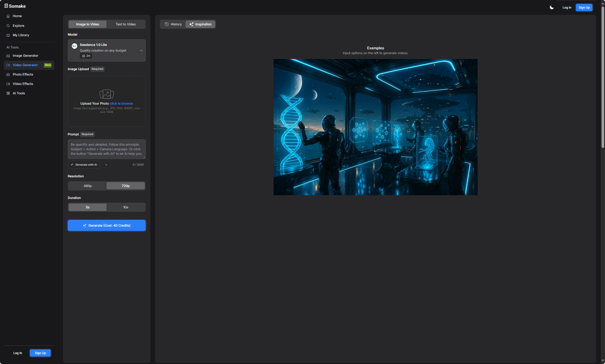
Task: Click the Generate (Cost: 40 Credits) button
Action: [107, 225]
